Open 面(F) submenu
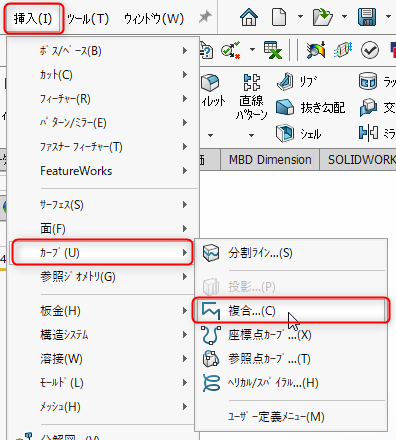The width and height of the screenshot is (396, 440). [x=103, y=229]
